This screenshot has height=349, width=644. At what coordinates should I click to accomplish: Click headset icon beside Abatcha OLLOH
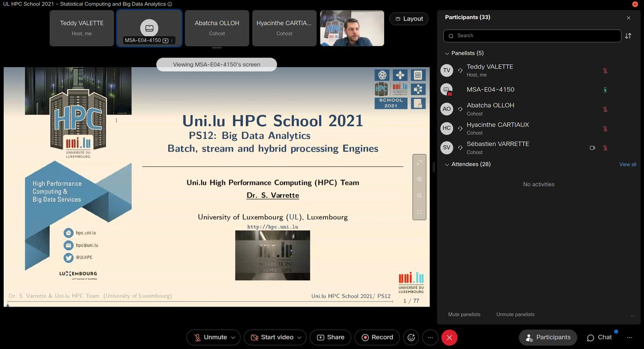pos(460,109)
